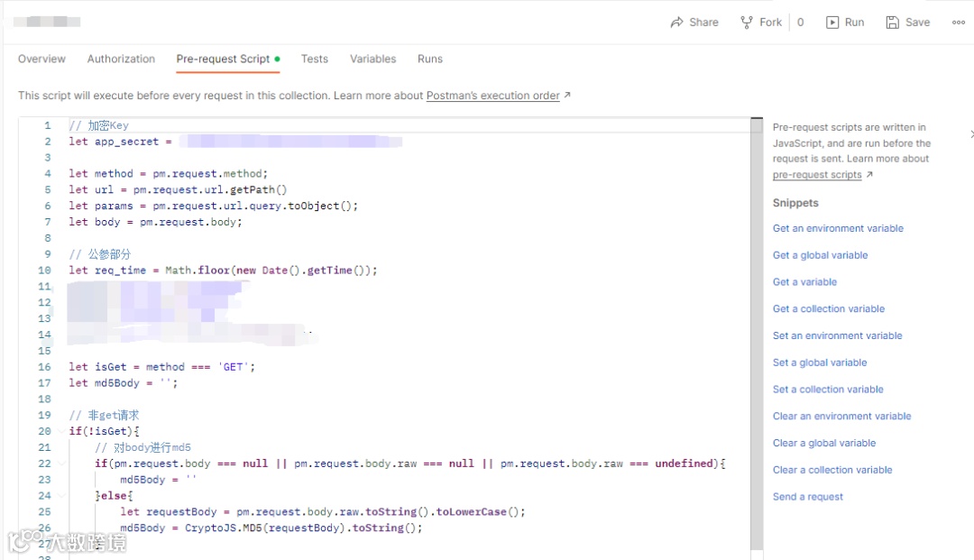Open the Variables tab
This screenshot has height=560, width=974.
(372, 59)
